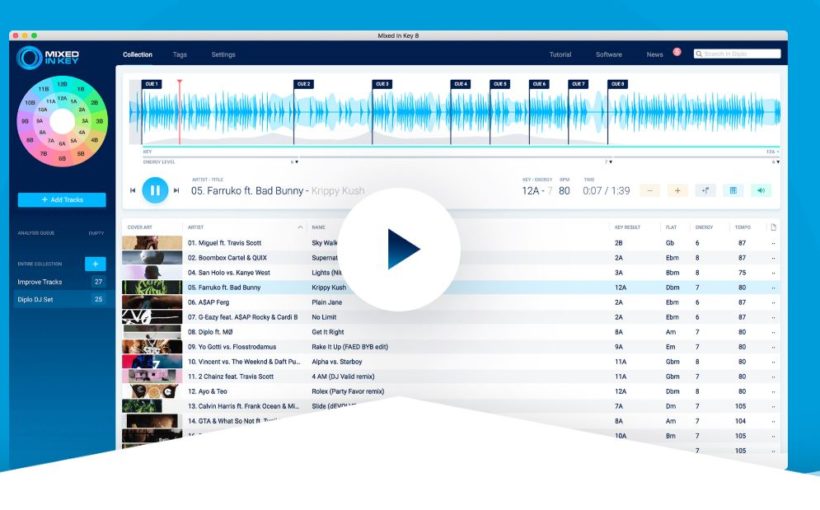The height and width of the screenshot is (510, 820).
Task: Select CUE 3 marker on the waveform
Action: tap(382, 84)
